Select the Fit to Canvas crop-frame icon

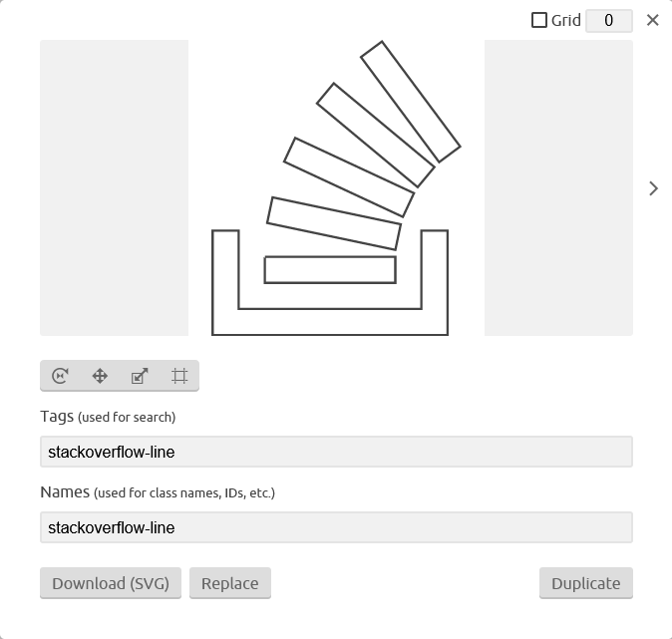click(x=179, y=376)
